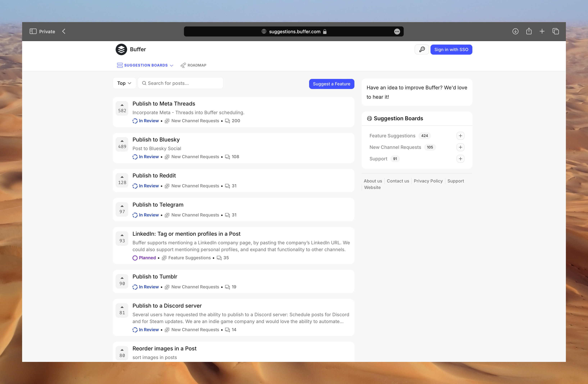
Task: Click the plus icon beside Support board
Action: tap(460, 159)
